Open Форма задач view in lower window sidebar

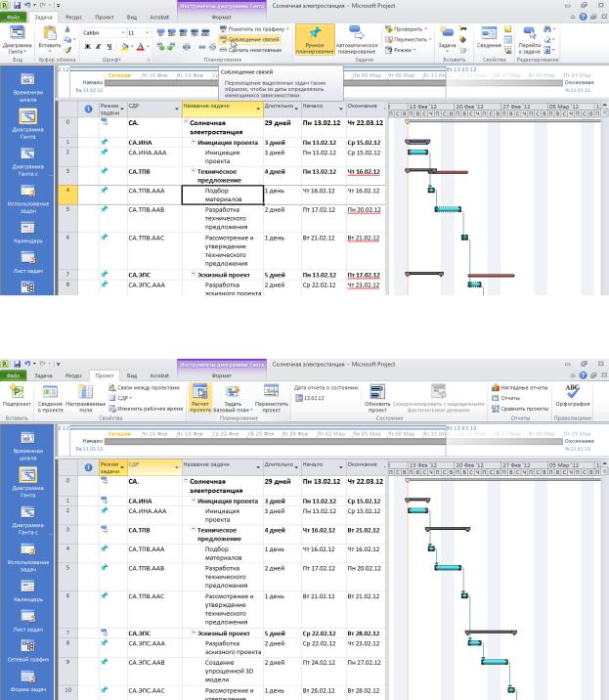(27, 681)
